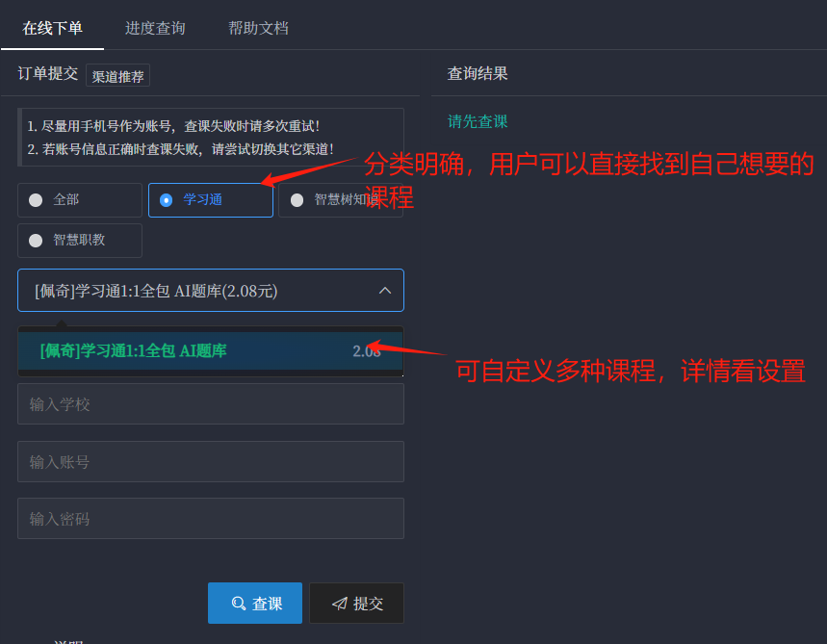Image resolution: width=827 pixels, height=644 pixels.
Task: Focus the 输入密码 password field
Action: (210, 519)
